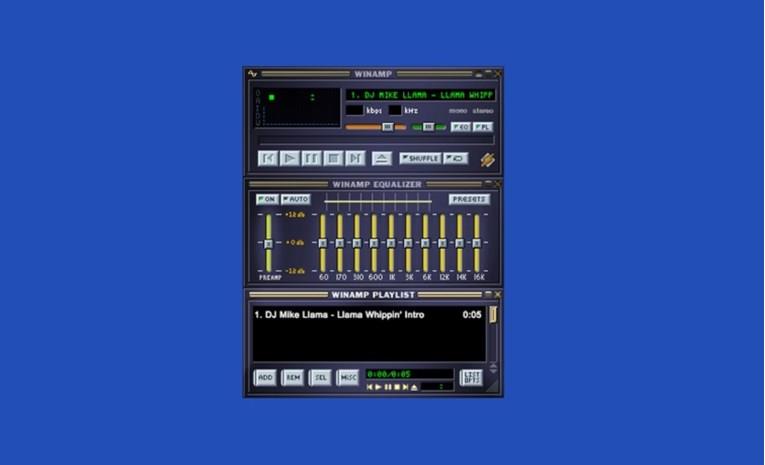Adjust the 600 Hz equalizer band

[374, 243]
